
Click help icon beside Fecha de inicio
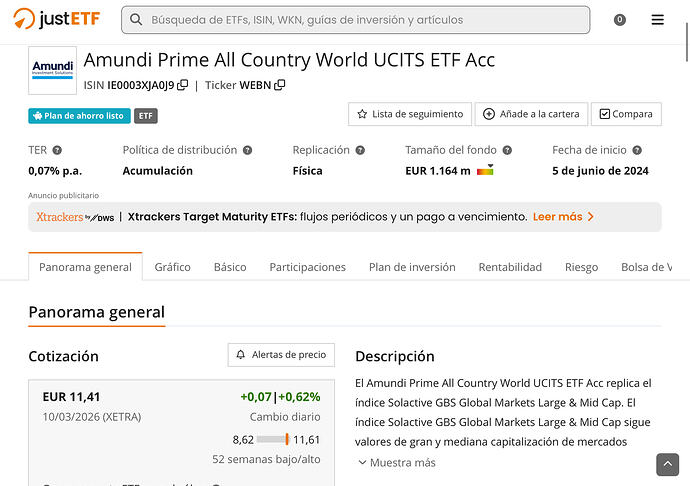pyautogui.click(x=637, y=150)
